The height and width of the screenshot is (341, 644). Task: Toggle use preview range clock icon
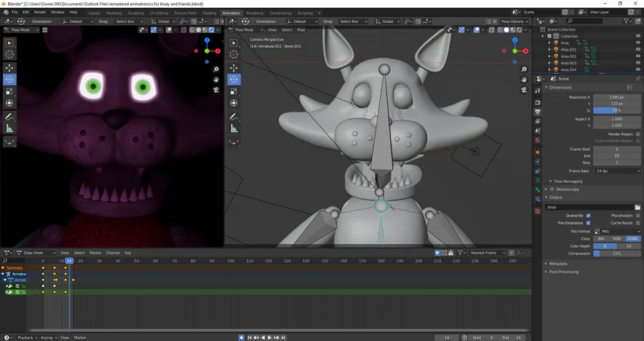[x=464, y=337]
